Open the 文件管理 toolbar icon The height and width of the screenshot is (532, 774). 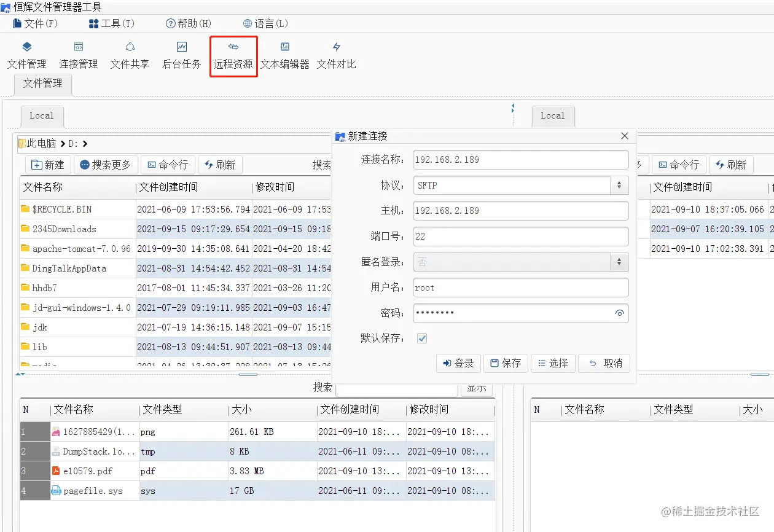(x=26, y=55)
